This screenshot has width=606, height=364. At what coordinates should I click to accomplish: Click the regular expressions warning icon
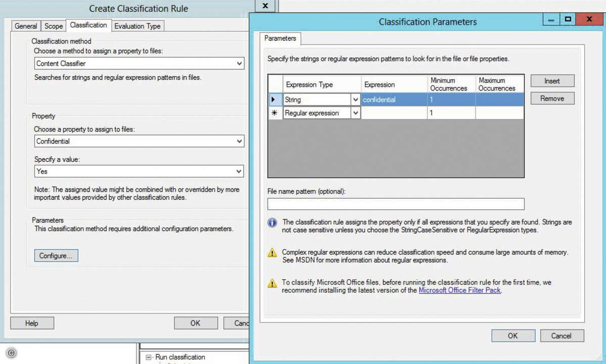click(272, 253)
